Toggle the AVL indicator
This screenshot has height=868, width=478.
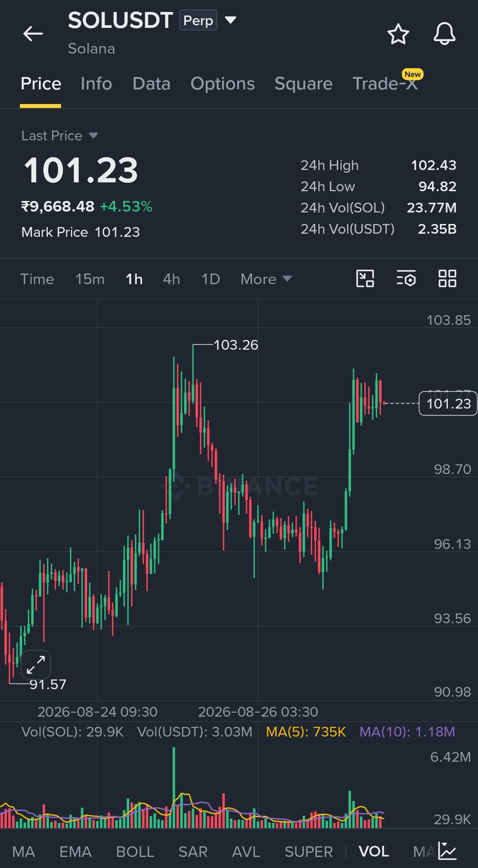tap(246, 852)
